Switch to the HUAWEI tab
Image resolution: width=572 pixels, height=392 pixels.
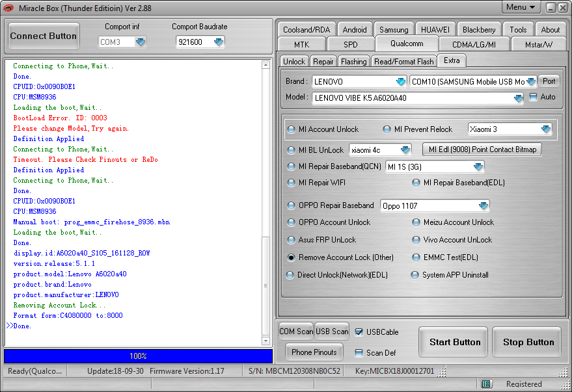pos(435,29)
